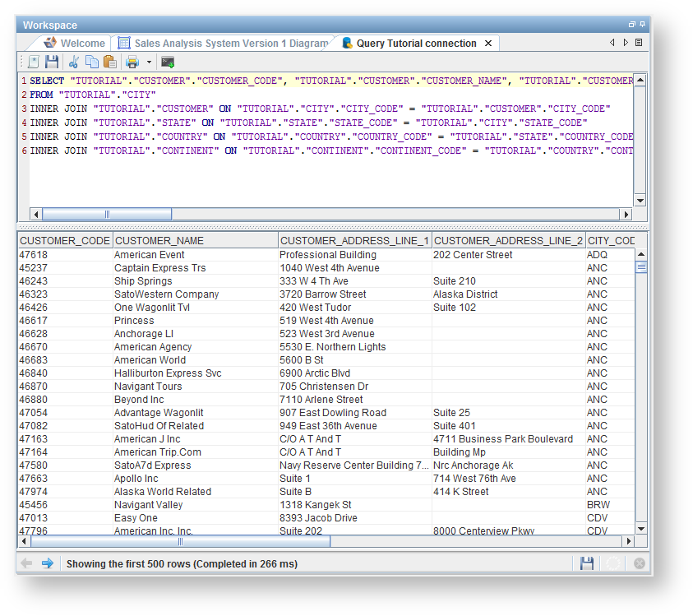Click the CUSTOMER_CODE column header
This screenshot has height=616, width=693.
(64, 241)
